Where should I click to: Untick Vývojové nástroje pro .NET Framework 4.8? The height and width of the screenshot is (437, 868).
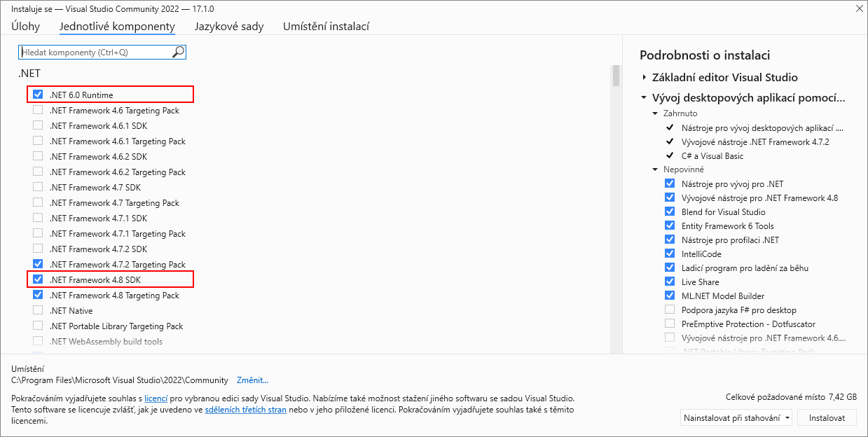point(670,197)
